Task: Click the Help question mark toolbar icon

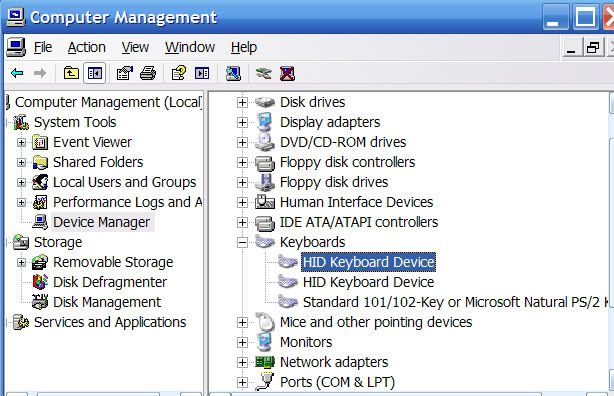Action: [179, 73]
